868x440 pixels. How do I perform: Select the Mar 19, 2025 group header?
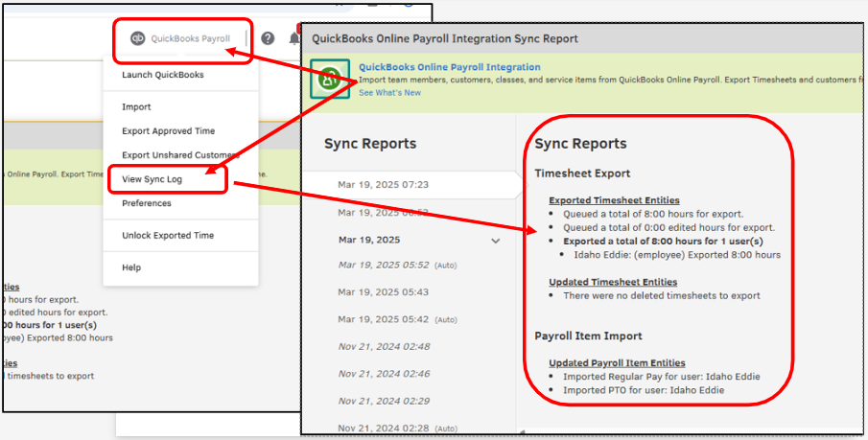(369, 241)
